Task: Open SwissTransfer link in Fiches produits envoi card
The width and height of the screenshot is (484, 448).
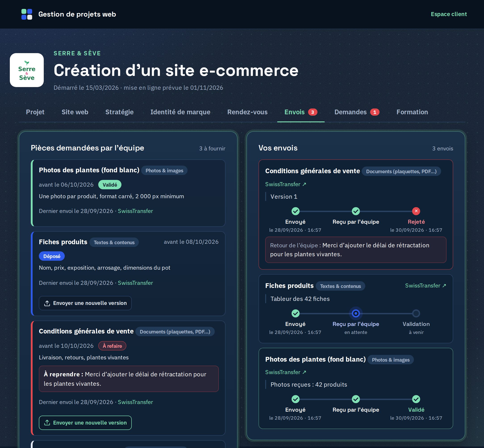Action: point(426,285)
